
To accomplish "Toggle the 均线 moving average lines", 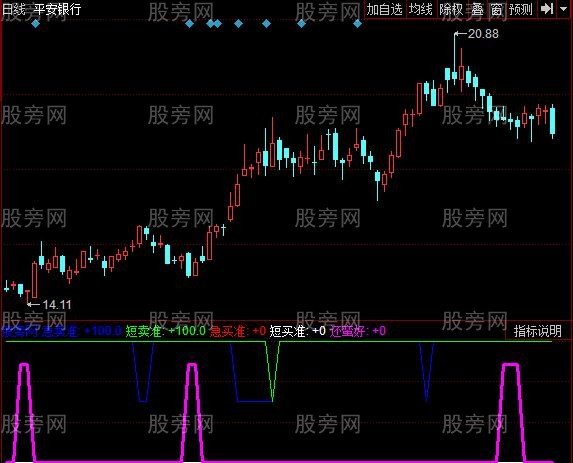I will tap(421, 9).
